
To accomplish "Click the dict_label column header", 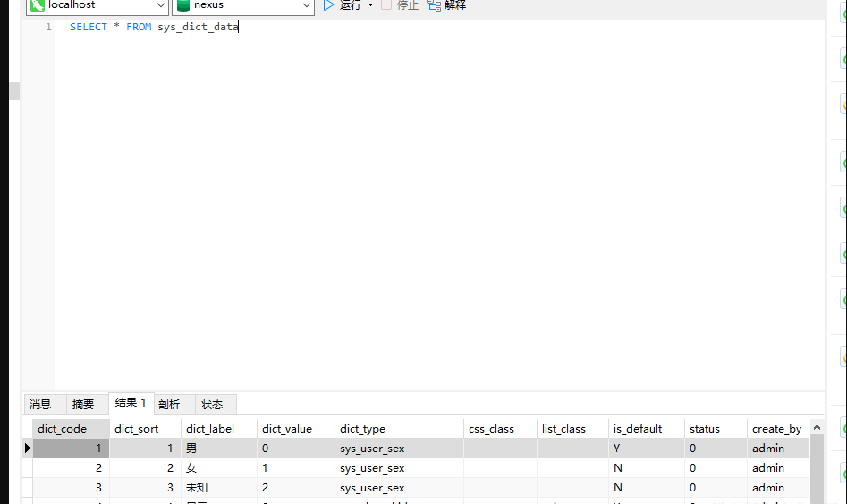I will 210,429.
